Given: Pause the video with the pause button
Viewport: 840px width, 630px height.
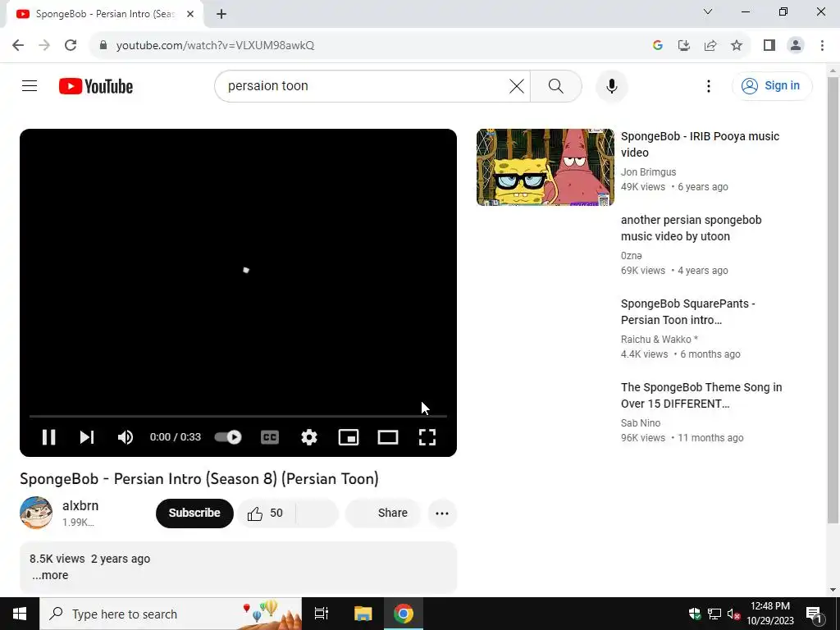Looking at the screenshot, I should coord(48,437).
